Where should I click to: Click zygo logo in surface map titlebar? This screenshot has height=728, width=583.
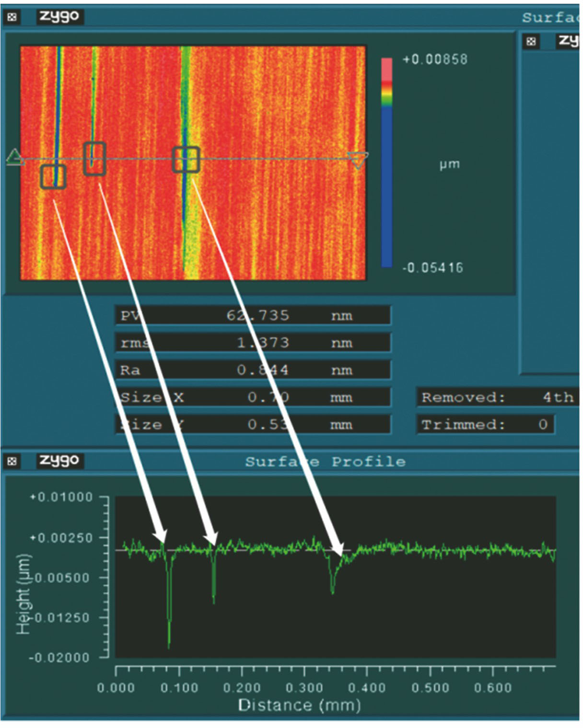pos(59,16)
